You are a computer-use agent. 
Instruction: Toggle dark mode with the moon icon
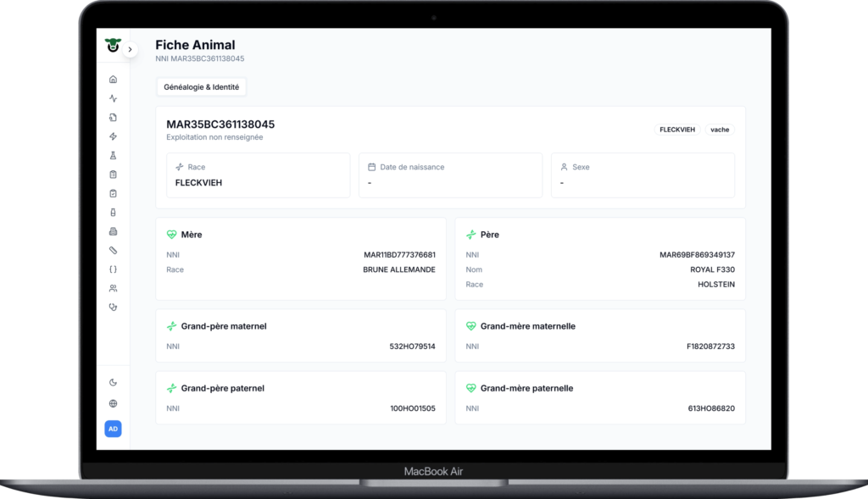tap(113, 382)
